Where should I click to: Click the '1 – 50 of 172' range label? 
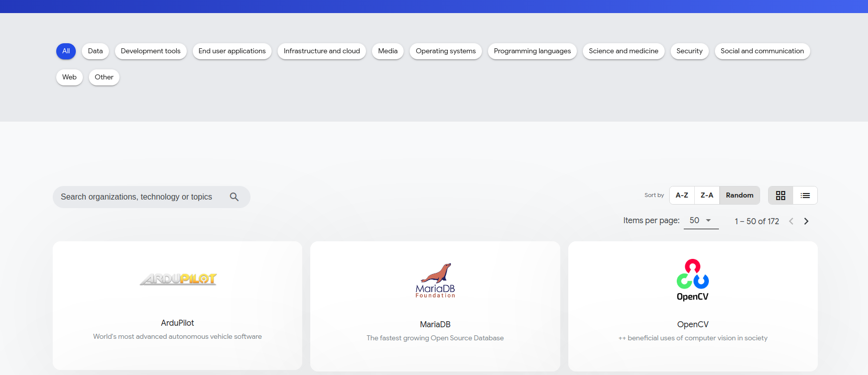pyautogui.click(x=757, y=221)
